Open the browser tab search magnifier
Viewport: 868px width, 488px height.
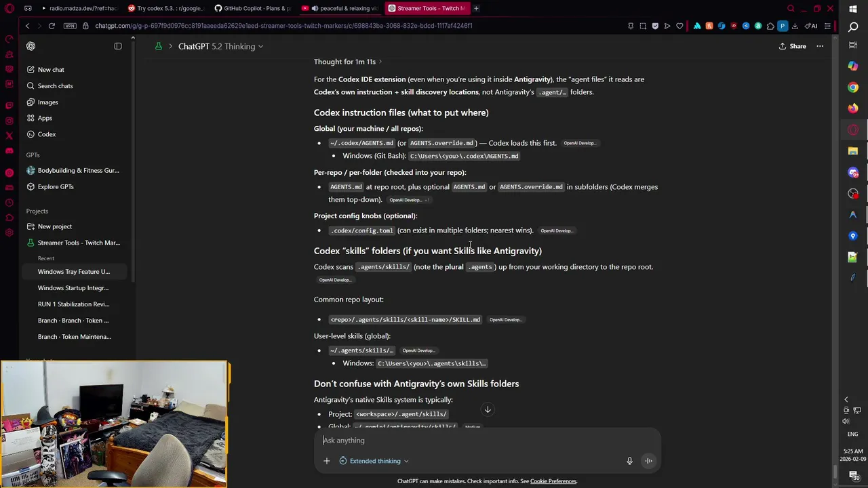pos(791,8)
